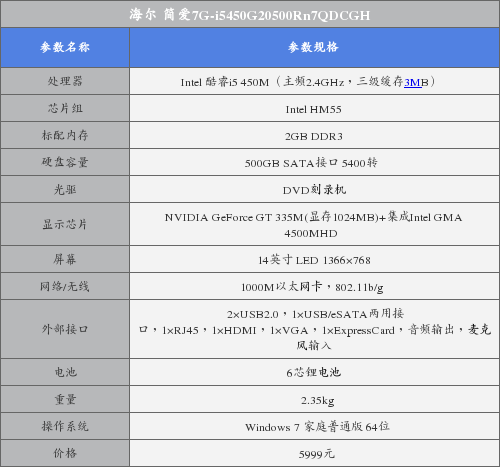Click the 1000M以太网卡,802.11b/g value
The width and height of the screenshot is (500, 467).
[x=312, y=287]
